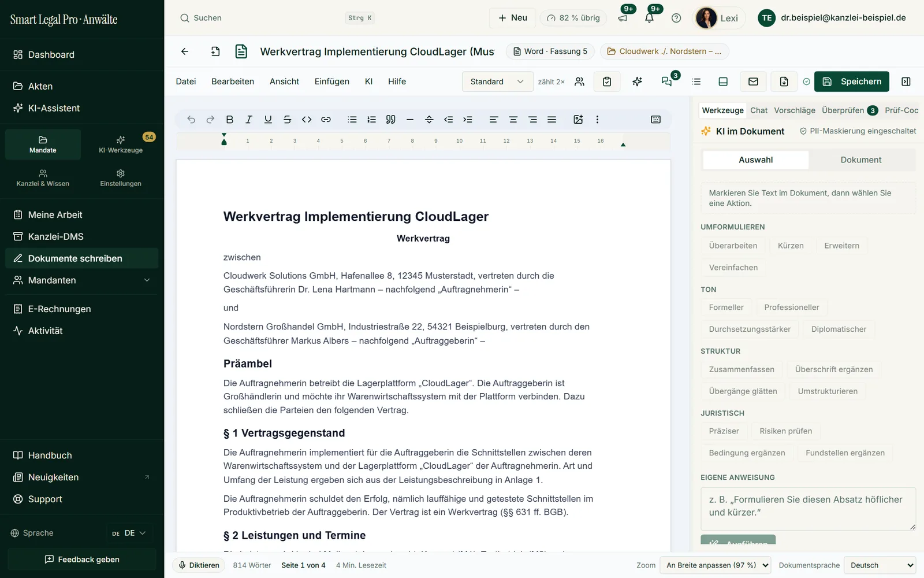Toggle PII-Maskierung eingeschaltet
The height and width of the screenshot is (578, 924).
click(x=858, y=131)
